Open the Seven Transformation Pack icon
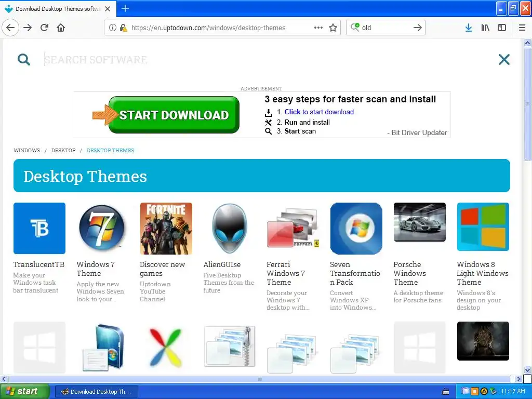532x399 pixels. (x=356, y=228)
